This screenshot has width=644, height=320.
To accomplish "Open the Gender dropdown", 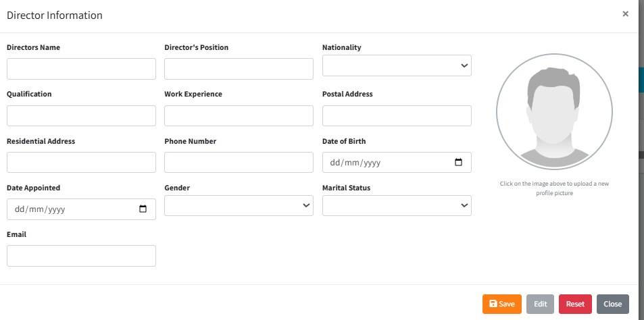I will coord(239,206).
